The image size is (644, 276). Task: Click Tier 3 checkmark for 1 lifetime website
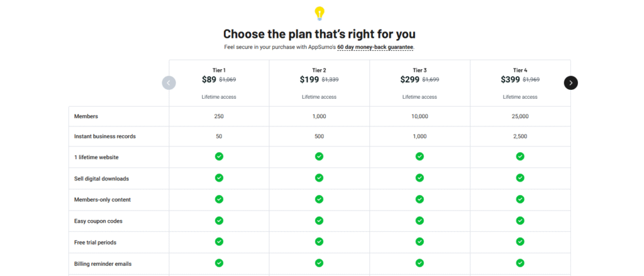pos(419,157)
